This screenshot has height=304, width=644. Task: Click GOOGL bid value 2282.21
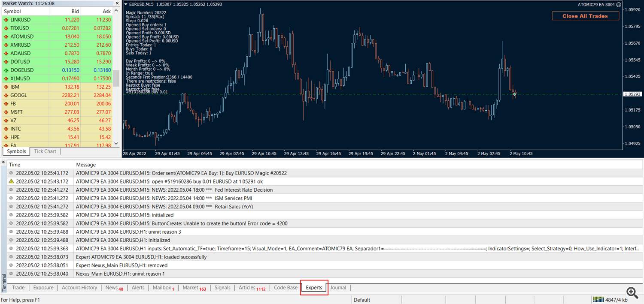70,95
